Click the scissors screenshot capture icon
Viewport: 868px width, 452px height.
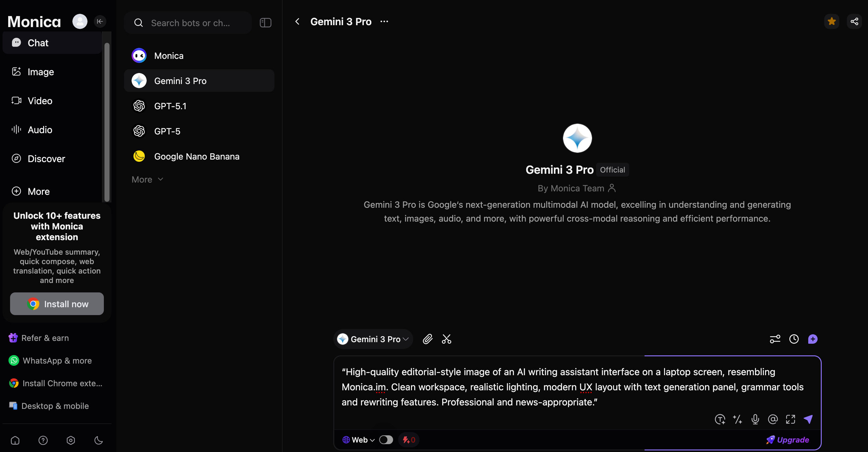tap(447, 339)
